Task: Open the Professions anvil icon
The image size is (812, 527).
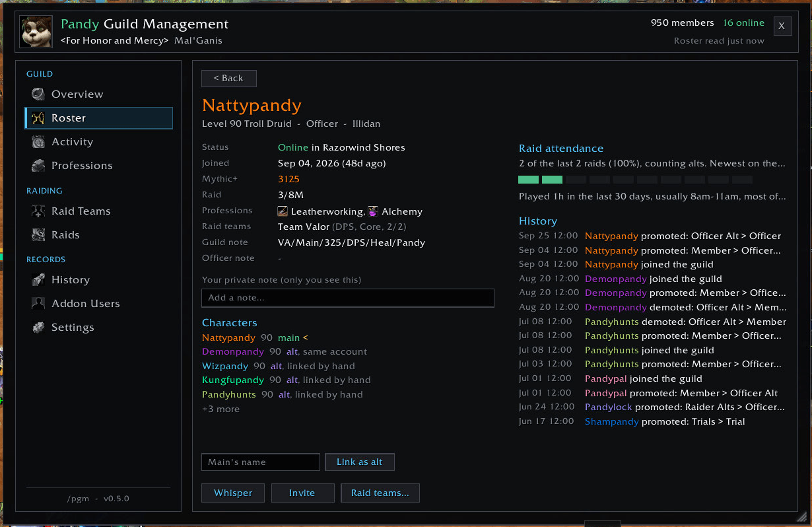Action: 38,165
